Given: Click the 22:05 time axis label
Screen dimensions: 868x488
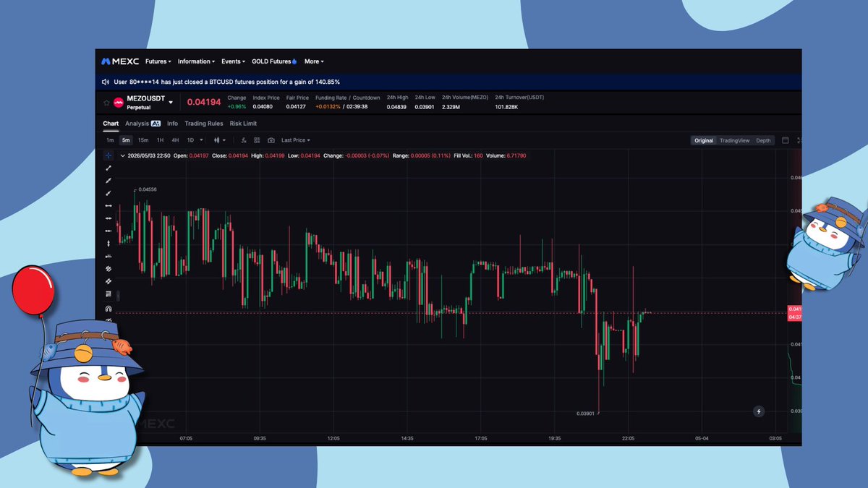Looking at the screenshot, I should (628, 438).
